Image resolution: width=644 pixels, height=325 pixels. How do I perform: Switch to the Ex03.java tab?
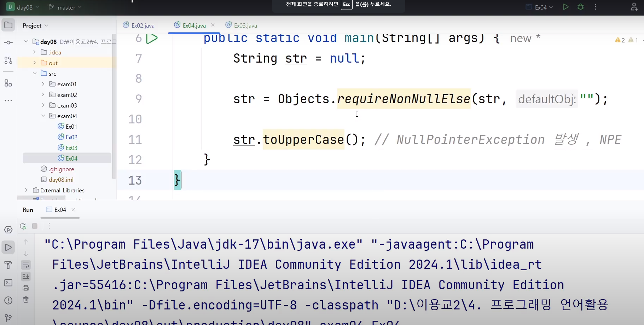245,25
